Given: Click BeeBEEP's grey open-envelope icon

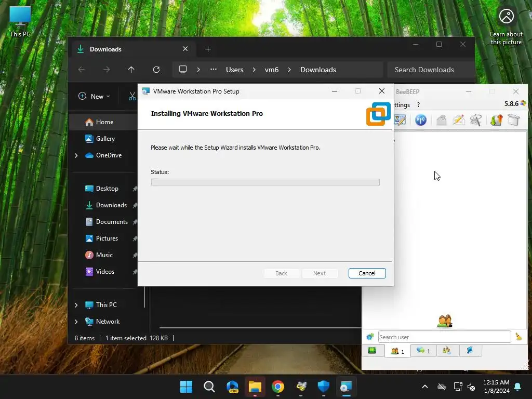Looking at the screenshot, I should pyautogui.click(x=441, y=120).
